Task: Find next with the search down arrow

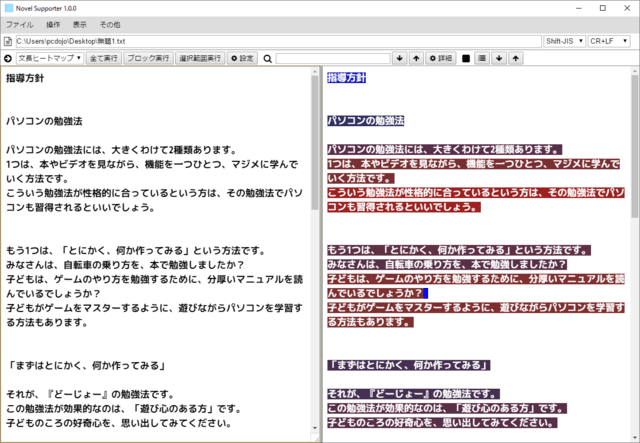Action: [x=401, y=59]
